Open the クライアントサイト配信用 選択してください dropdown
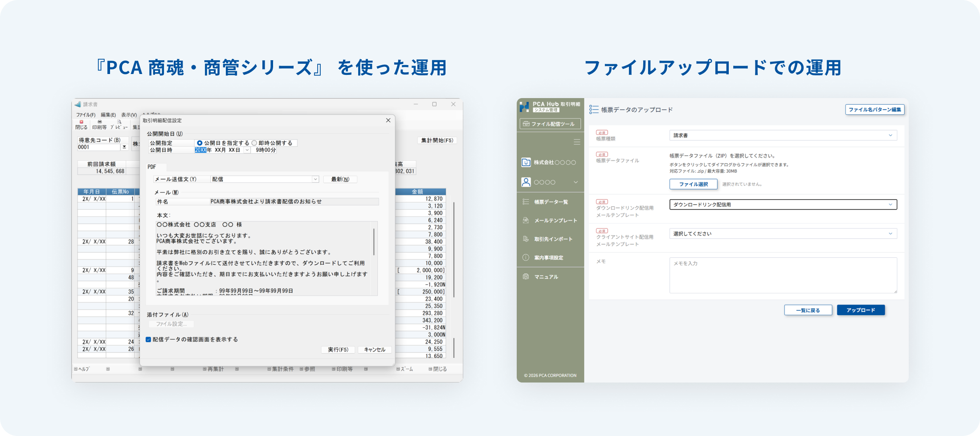This screenshot has height=436, width=980. pos(783,234)
